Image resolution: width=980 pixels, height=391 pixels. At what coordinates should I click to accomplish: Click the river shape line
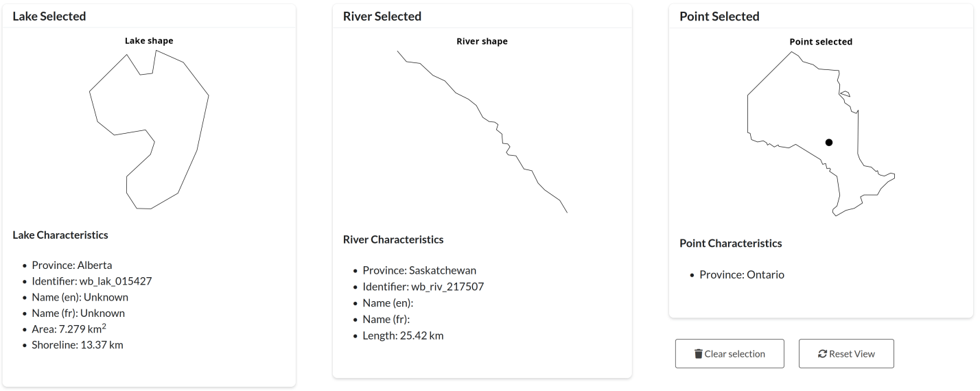[x=482, y=132]
